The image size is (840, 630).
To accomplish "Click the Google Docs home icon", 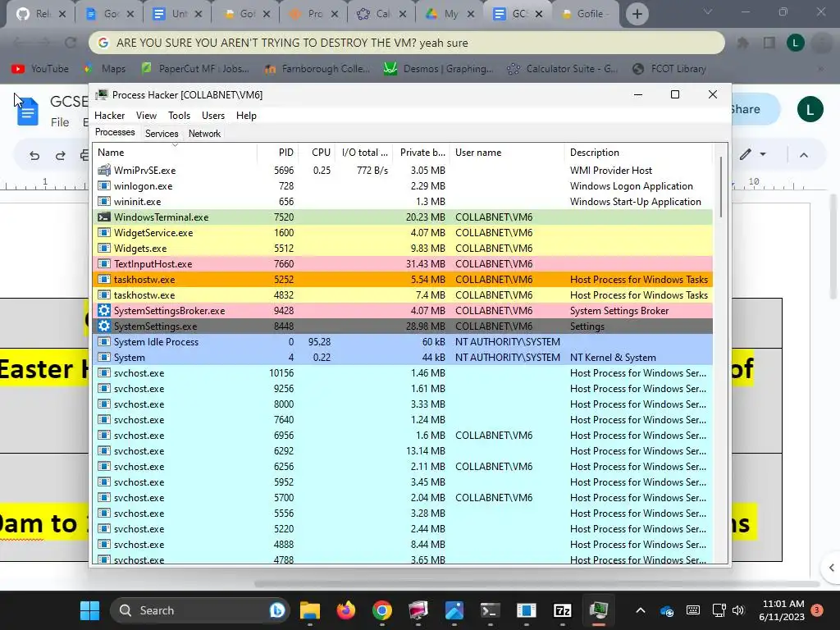I will 27,112.
